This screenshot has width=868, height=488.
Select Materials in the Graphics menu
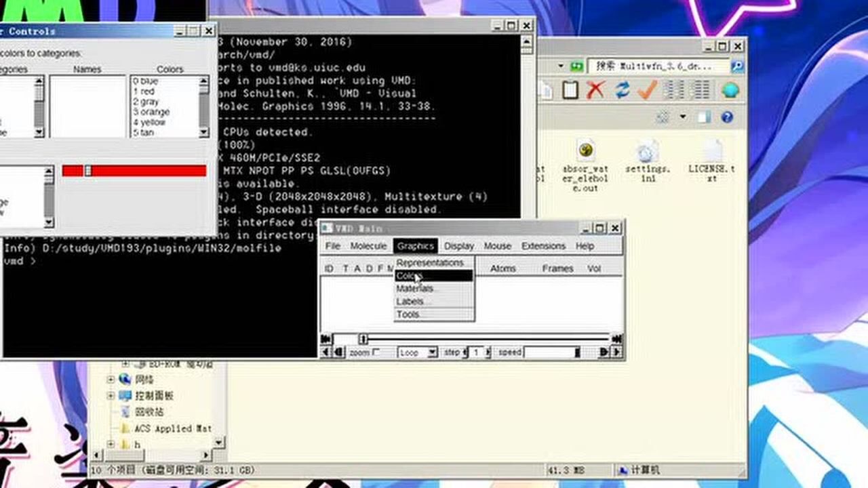415,289
